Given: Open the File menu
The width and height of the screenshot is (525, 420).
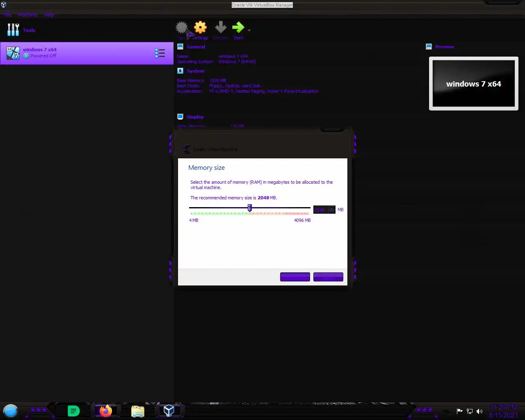Looking at the screenshot, I should (x=7, y=15).
